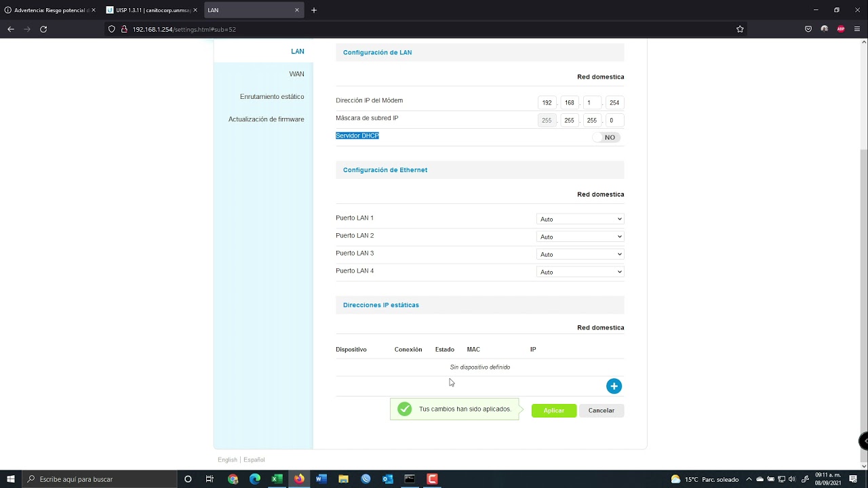Open Actualización de firmware section
The height and width of the screenshot is (488, 868).
[x=266, y=119]
